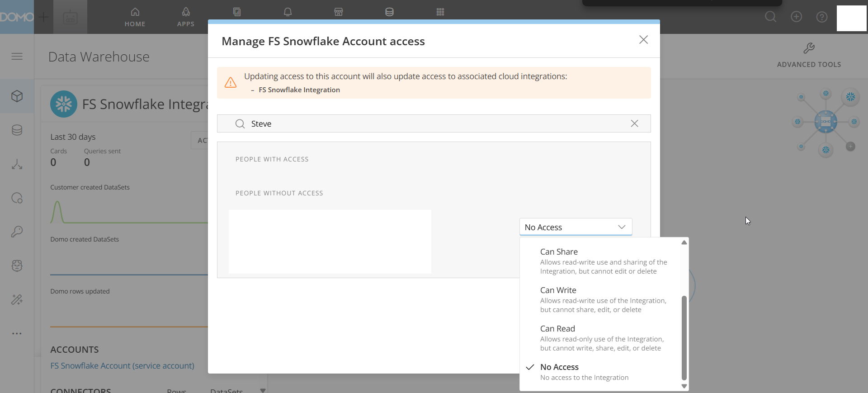Click dropdown list scroll down arrow
Image resolution: width=868 pixels, height=393 pixels.
point(684,386)
